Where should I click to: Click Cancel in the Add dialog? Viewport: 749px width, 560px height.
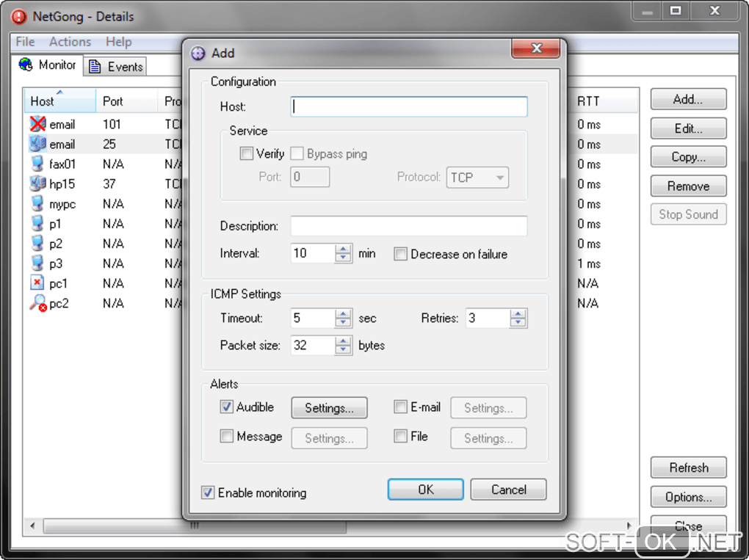click(x=509, y=490)
